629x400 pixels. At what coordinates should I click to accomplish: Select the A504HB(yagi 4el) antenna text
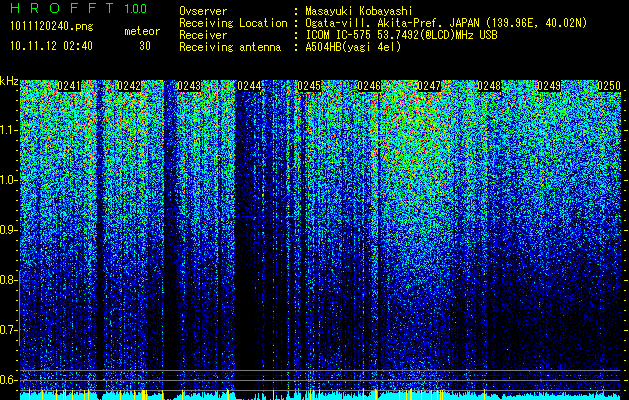pos(353,47)
